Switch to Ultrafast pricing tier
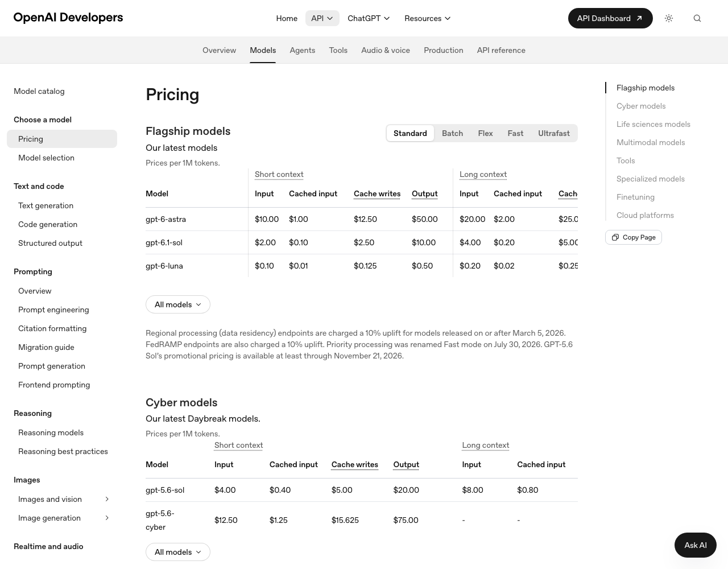The width and height of the screenshot is (728, 569). click(554, 133)
